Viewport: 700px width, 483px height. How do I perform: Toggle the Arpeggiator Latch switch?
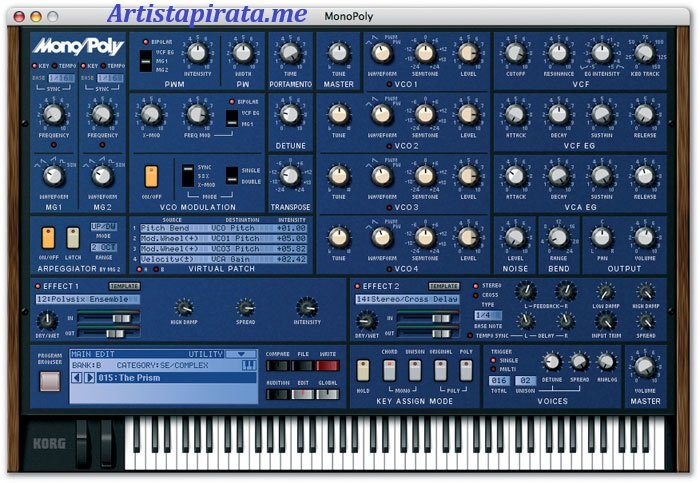73,238
